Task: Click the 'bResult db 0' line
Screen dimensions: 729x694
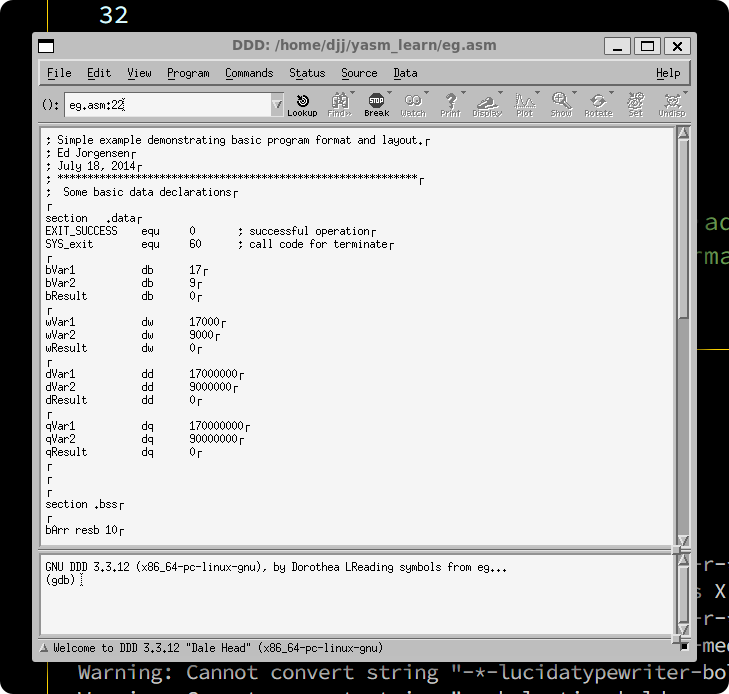Action: 124,296
